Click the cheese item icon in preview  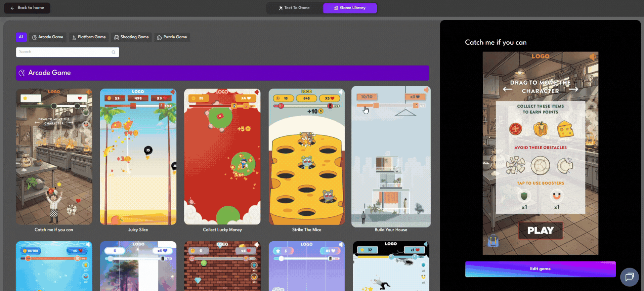(x=565, y=129)
